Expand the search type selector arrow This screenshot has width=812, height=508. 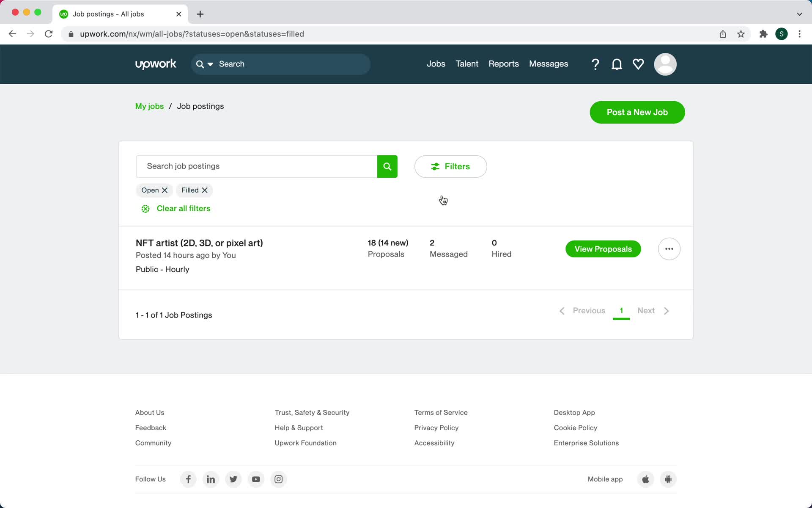click(211, 64)
